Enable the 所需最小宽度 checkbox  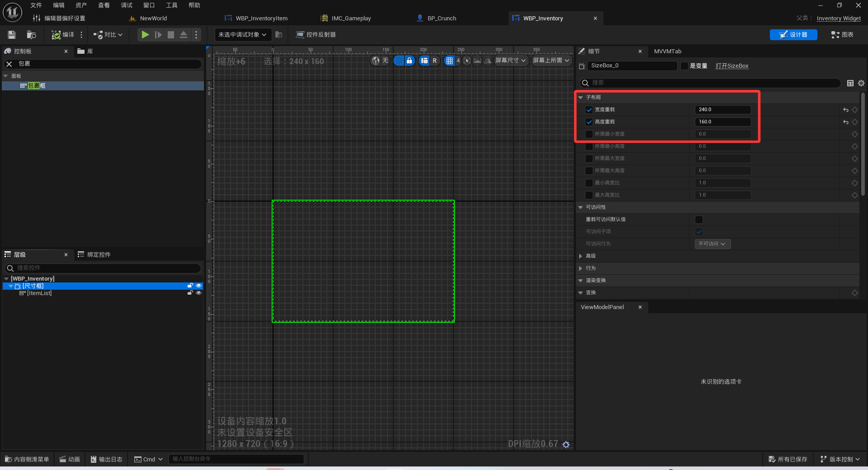pyautogui.click(x=589, y=134)
